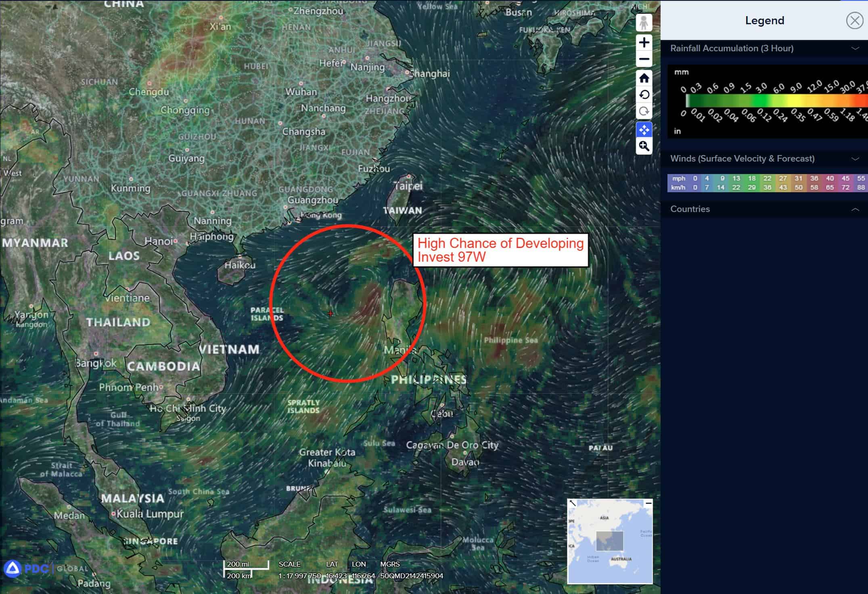Viewport: 868px width, 594px height.
Task: Click the Chengdu city label
Action: (x=149, y=92)
